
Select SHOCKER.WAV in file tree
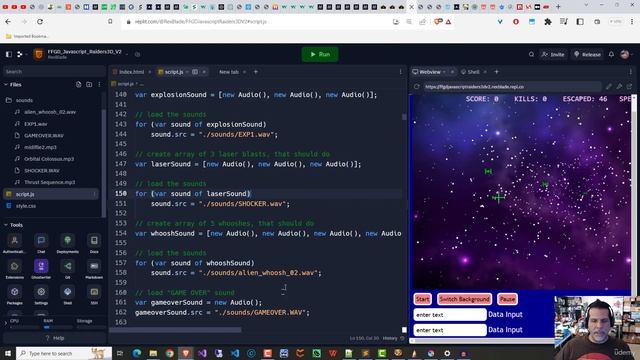[42, 171]
